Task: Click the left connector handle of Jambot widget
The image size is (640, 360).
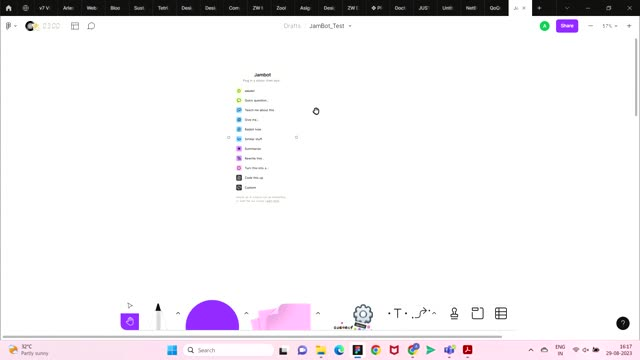Action: [229, 138]
